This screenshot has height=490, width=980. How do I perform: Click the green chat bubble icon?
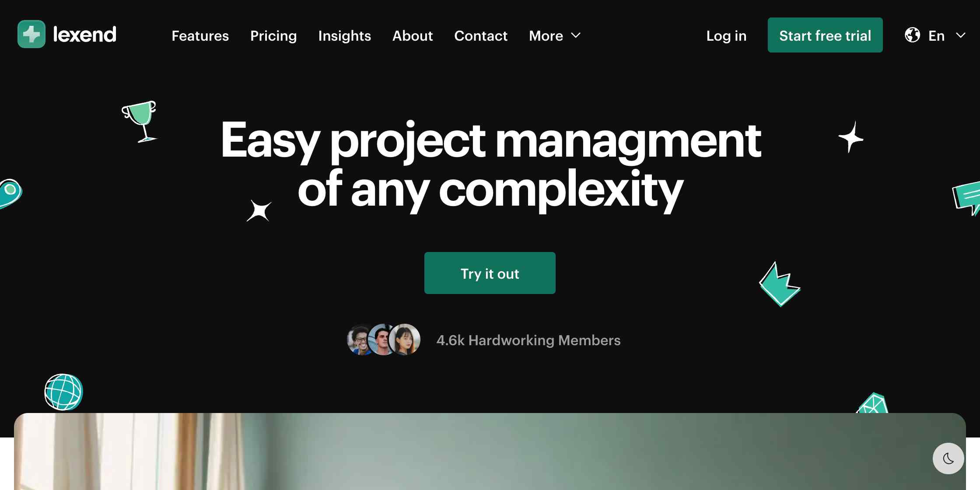(x=967, y=198)
